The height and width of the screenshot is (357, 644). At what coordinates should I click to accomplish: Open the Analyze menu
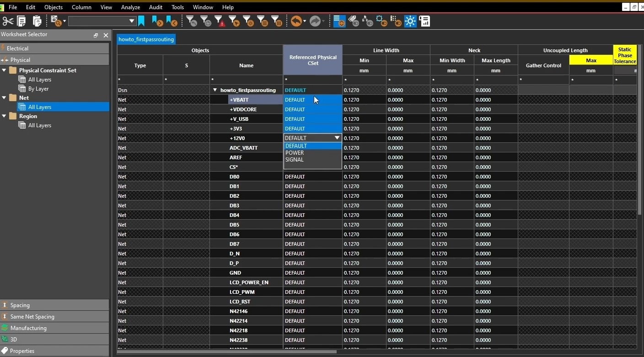(x=130, y=7)
